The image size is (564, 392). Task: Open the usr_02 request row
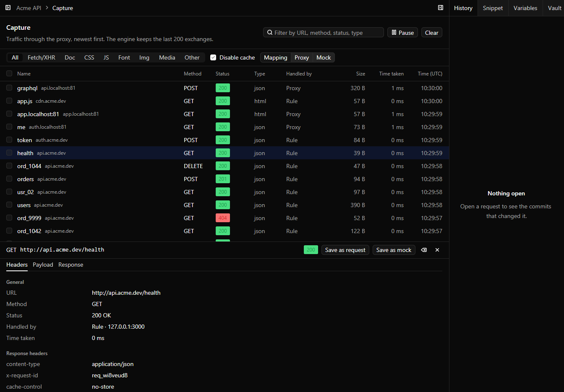coord(225,192)
